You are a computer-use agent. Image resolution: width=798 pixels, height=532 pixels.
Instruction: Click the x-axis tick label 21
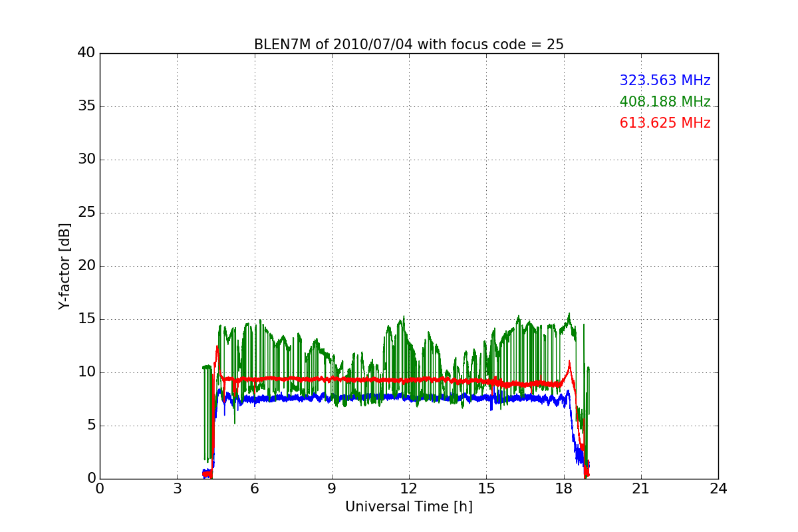pos(640,488)
